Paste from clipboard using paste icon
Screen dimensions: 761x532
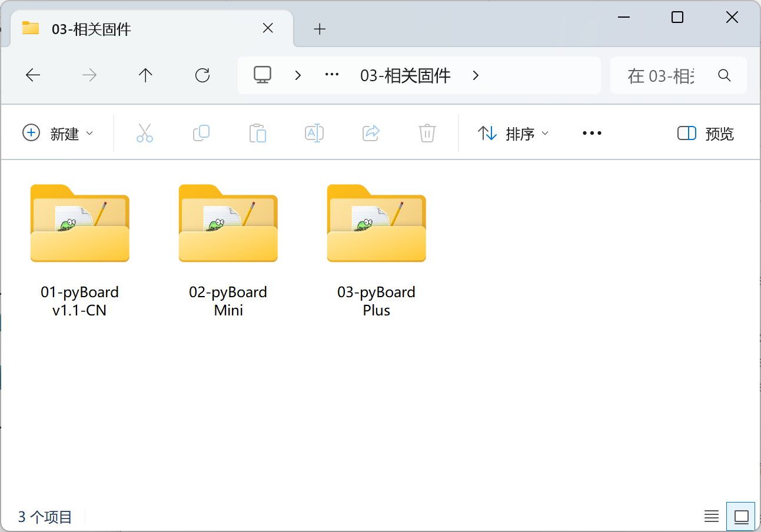pos(258,133)
